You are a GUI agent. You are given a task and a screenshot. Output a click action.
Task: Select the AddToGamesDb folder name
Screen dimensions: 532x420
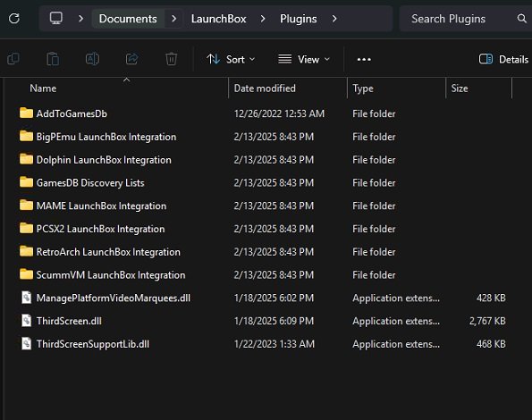tap(72, 113)
